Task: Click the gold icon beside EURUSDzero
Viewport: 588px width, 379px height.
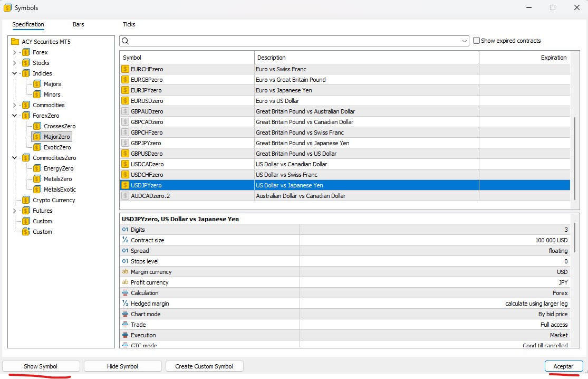Action: pyautogui.click(x=125, y=101)
